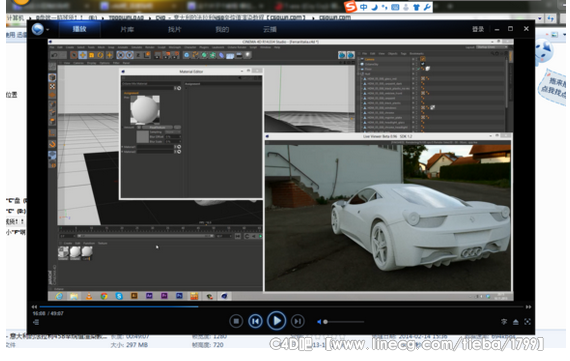
Task: Switch to the 找片 tab in player
Action: click(x=174, y=29)
